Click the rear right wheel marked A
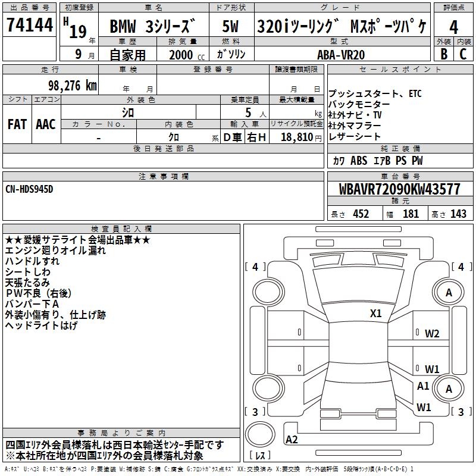Image resolution: width=476 pixels, height=476 pixels. tap(449, 389)
